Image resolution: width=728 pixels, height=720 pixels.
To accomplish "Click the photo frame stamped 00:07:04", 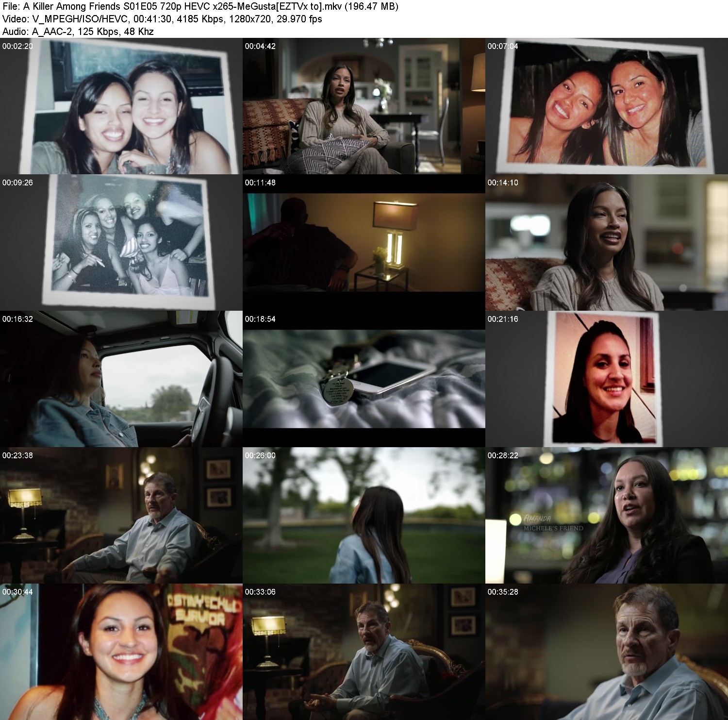I will coord(607,106).
